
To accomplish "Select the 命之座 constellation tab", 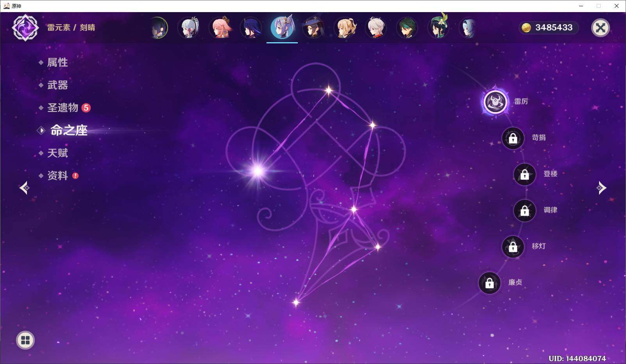I will [69, 130].
